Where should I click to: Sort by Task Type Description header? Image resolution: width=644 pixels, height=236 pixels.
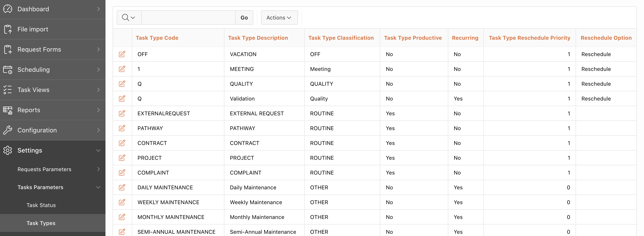pyautogui.click(x=258, y=38)
